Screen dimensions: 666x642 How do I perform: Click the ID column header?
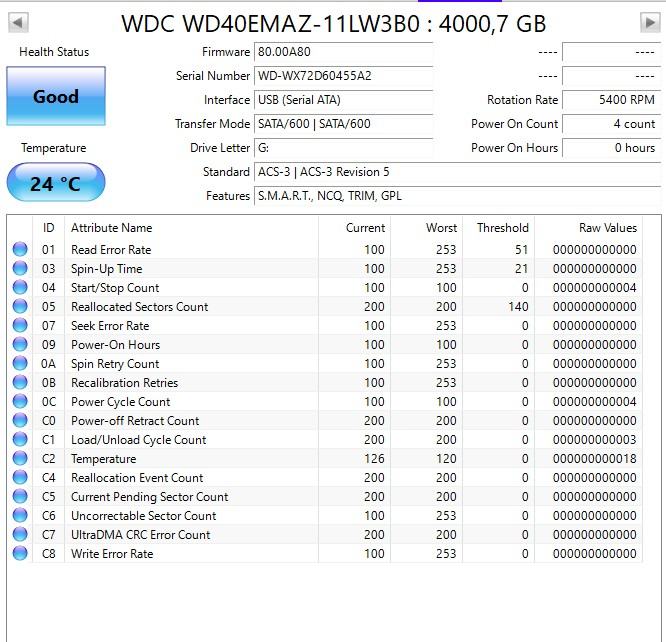coord(48,228)
